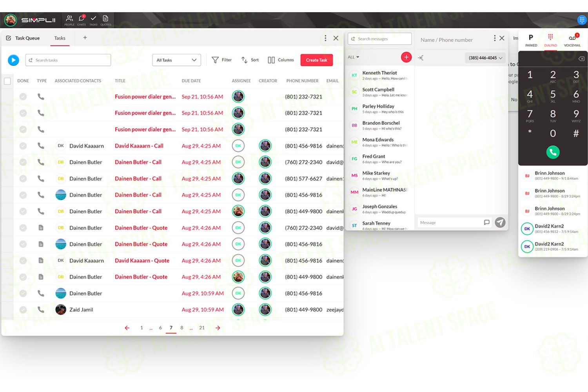Open Scott Campbell conversation

point(379,92)
